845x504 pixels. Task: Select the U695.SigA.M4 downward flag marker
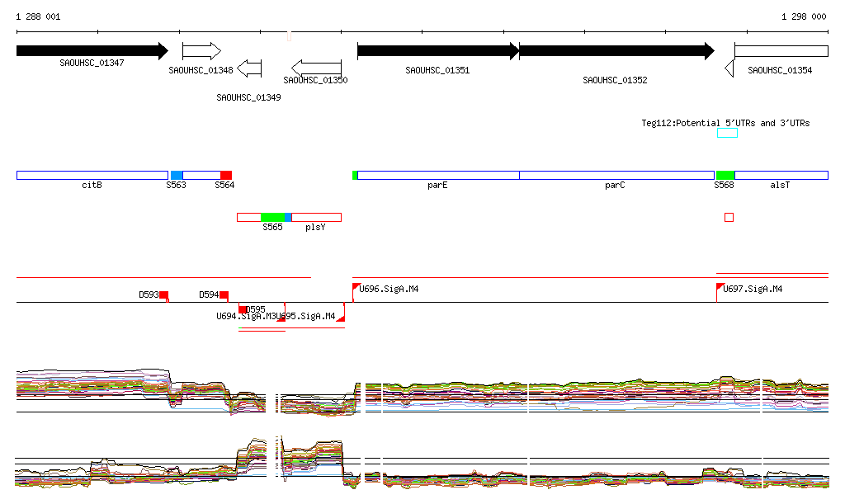coord(341,318)
